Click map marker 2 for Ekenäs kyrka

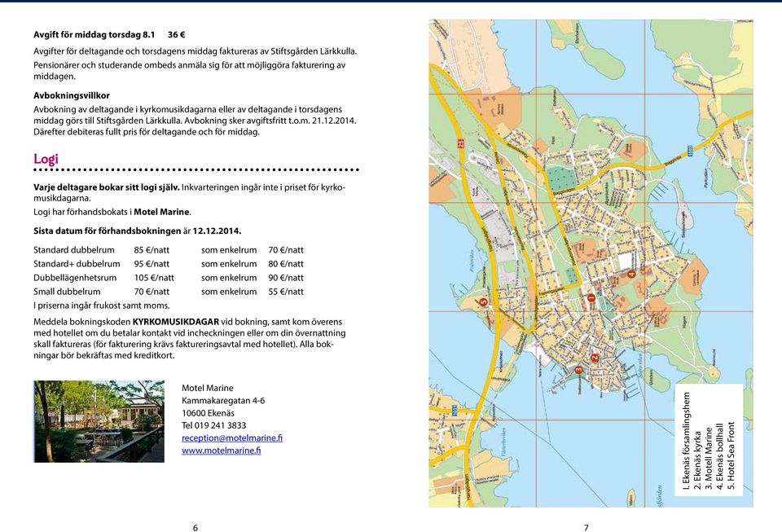click(x=594, y=358)
